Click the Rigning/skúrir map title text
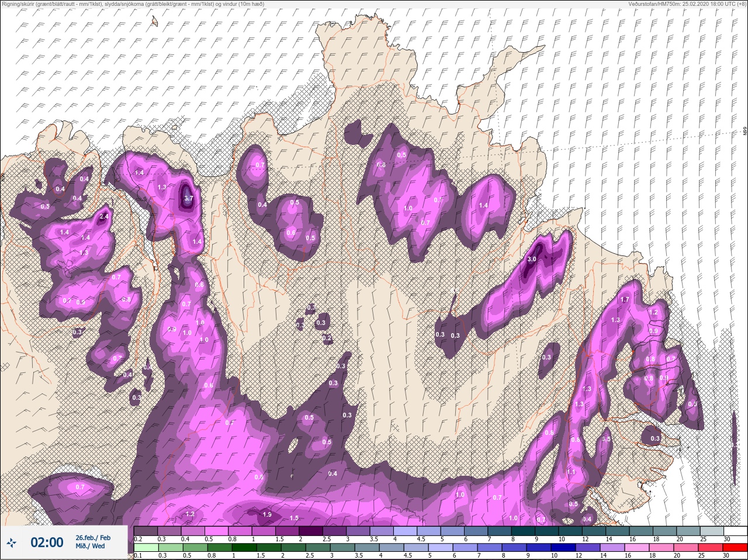The height and width of the screenshot is (560, 748). tap(133, 4)
